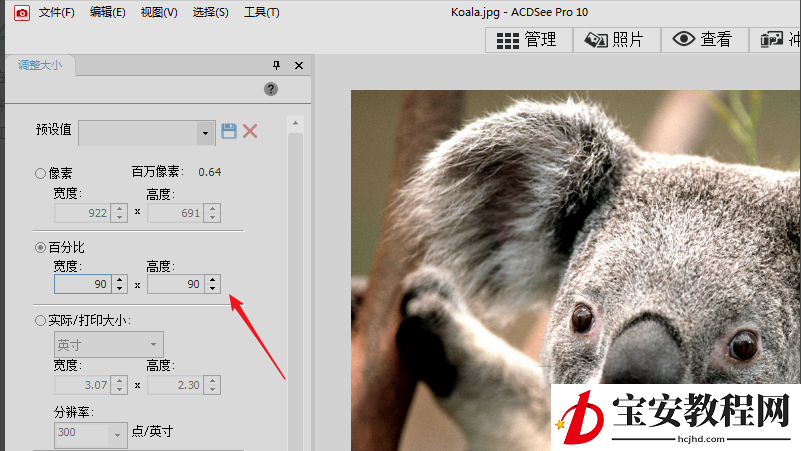Click pixel height field showing 691
The width and height of the screenshot is (801, 451).
175,213
